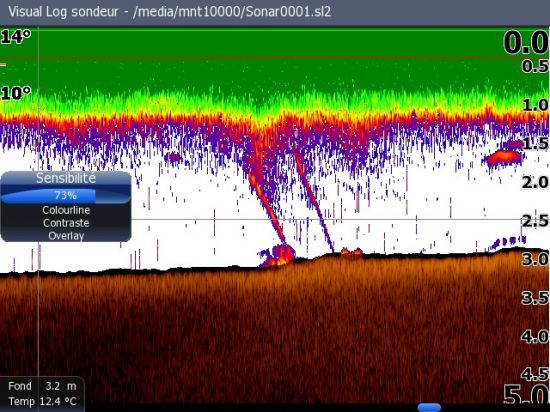This screenshot has width=550, height=412.
Task: Select the Contraste option
Action: pyautogui.click(x=66, y=223)
